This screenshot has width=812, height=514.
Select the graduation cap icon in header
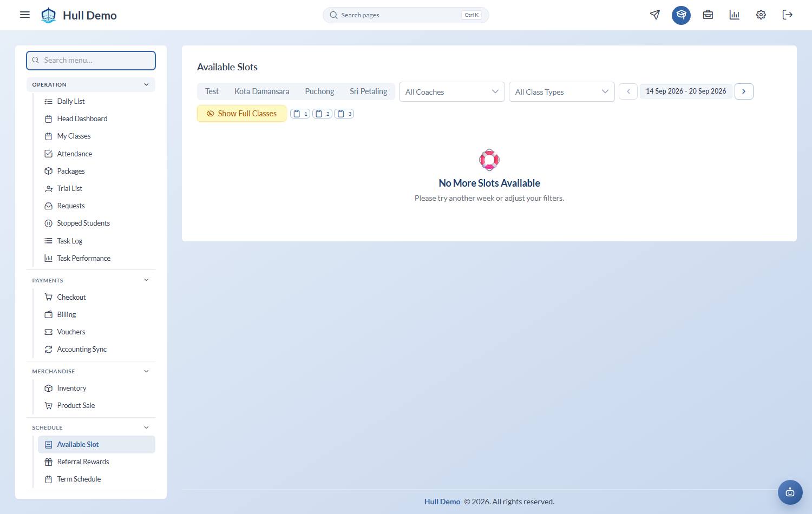tap(682, 15)
